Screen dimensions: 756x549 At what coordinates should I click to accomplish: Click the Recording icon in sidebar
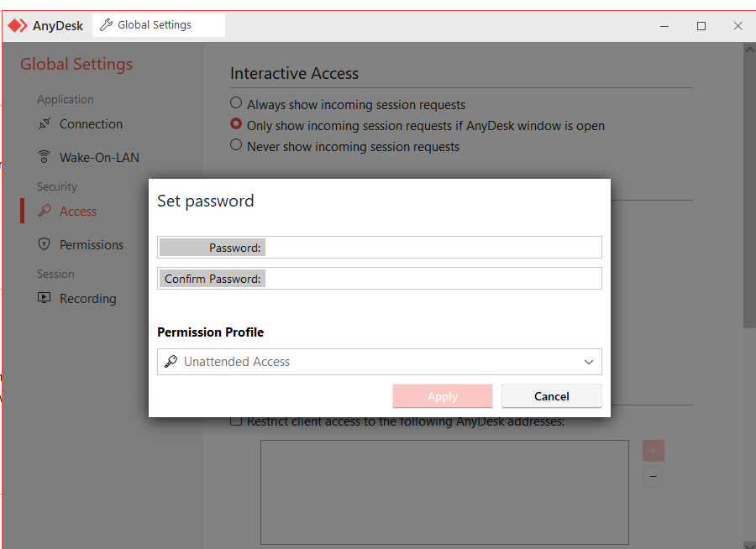45,299
